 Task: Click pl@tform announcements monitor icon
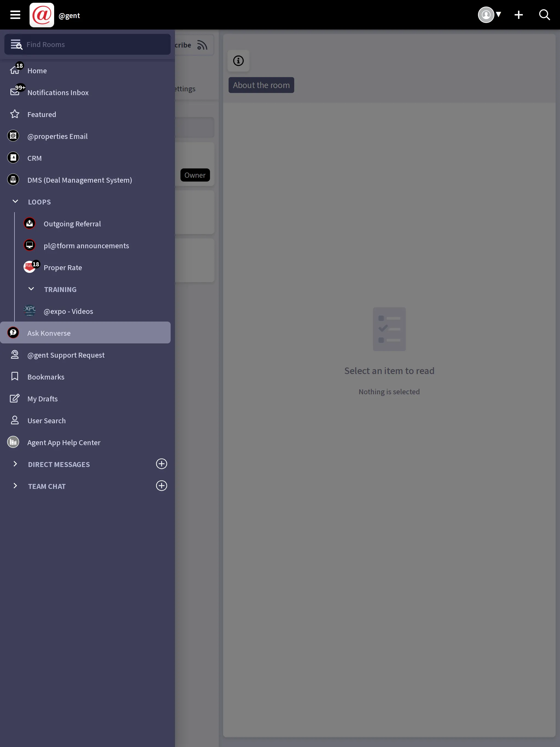point(30,245)
